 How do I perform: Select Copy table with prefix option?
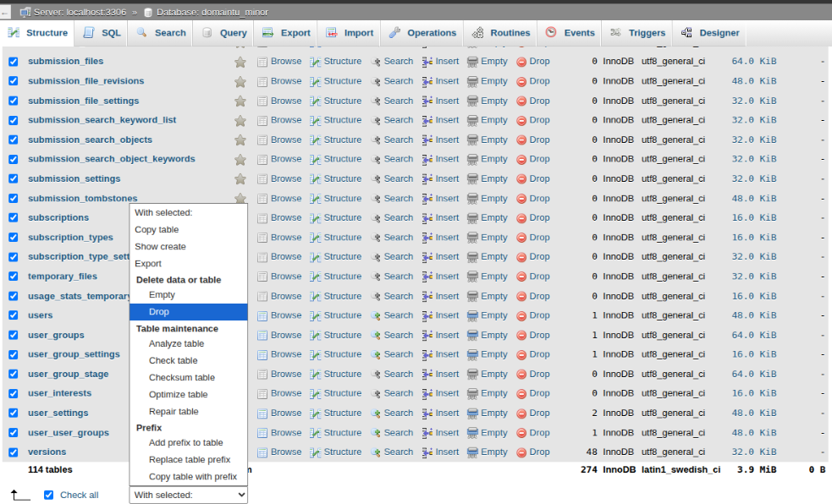pyautogui.click(x=189, y=476)
